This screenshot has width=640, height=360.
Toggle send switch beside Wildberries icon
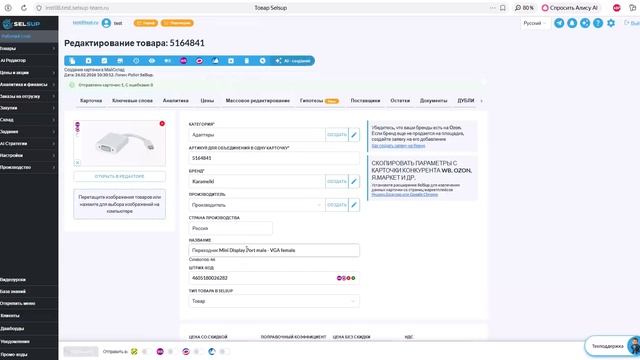pyautogui.click(x=171, y=351)
